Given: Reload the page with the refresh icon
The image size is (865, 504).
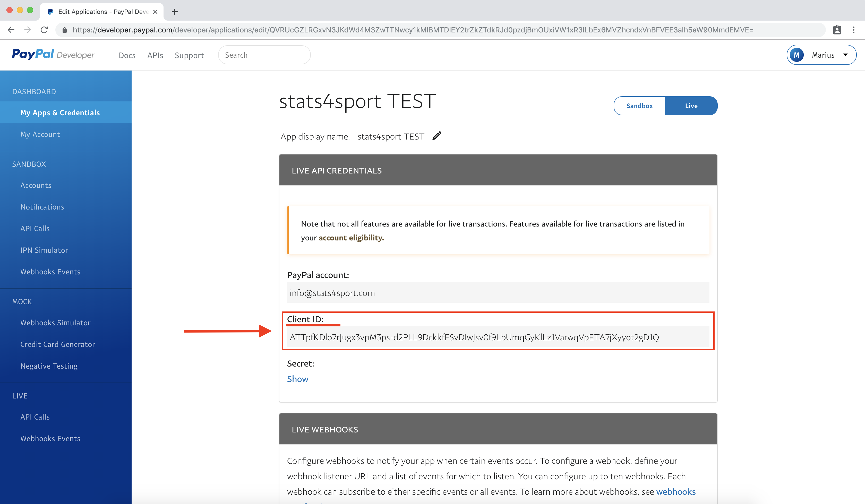Looking at the screenshot, I should tap(44, 30).
